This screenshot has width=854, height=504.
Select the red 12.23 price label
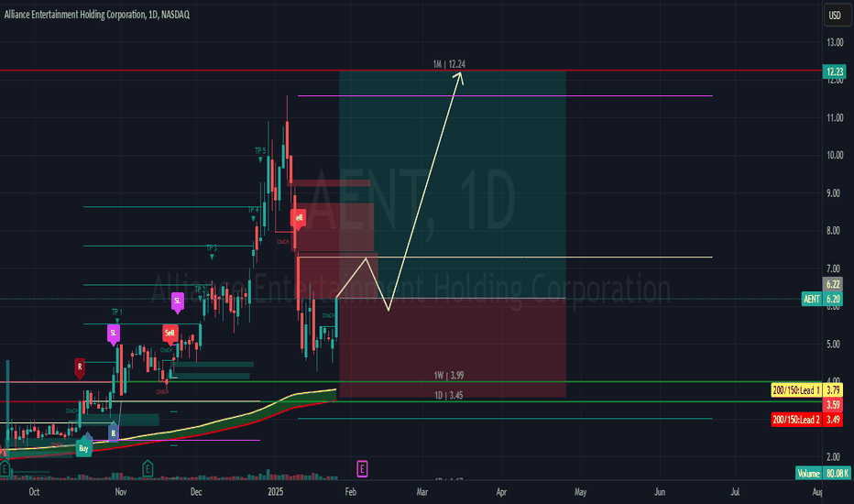click(x=834, y=71)
